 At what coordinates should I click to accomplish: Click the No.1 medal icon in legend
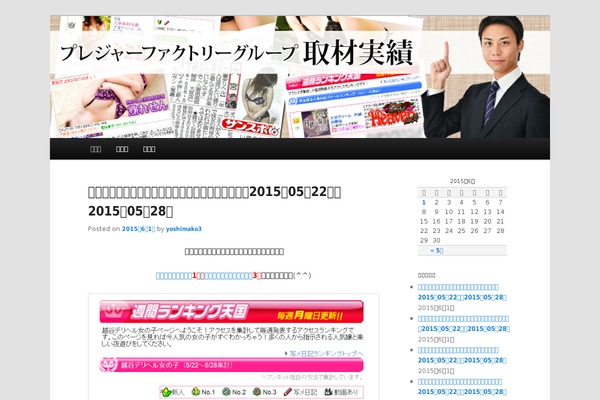(x=196, y=392)
